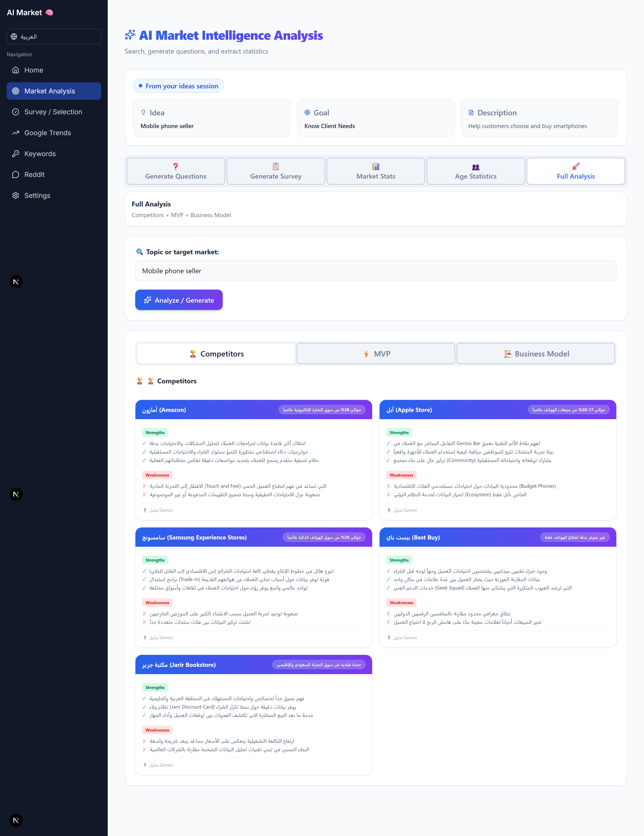
Task: Open Survey / Selection page
Action: [54, 112]
